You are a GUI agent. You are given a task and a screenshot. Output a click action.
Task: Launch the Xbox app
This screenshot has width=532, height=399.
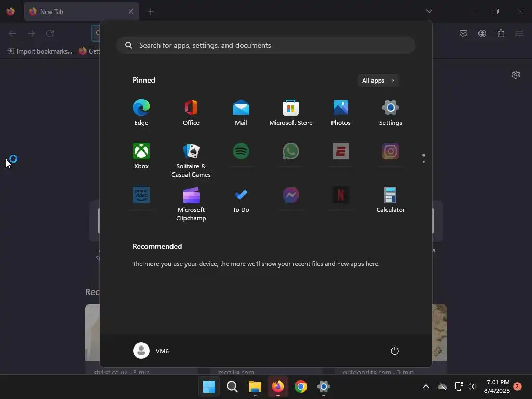pos(141,156)
